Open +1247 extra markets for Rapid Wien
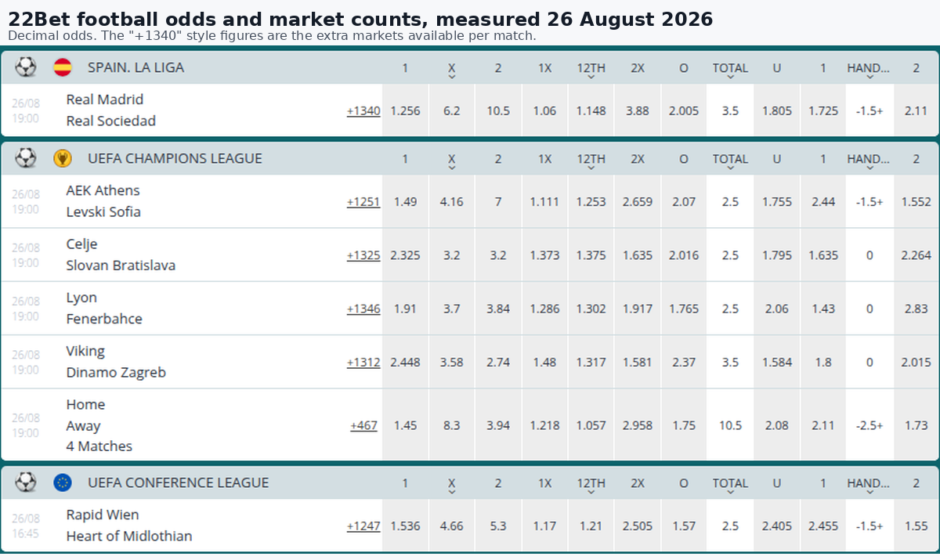 363,526
